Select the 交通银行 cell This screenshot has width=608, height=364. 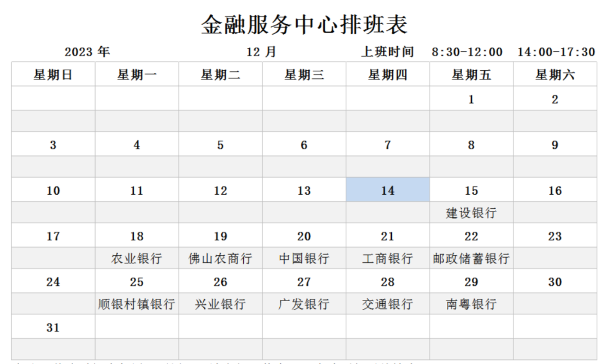click(x=388, y=304)
